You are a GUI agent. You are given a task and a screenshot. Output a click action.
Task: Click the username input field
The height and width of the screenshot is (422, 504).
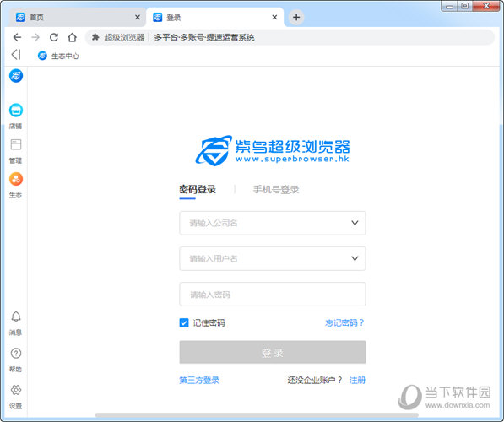coord(272,259)
